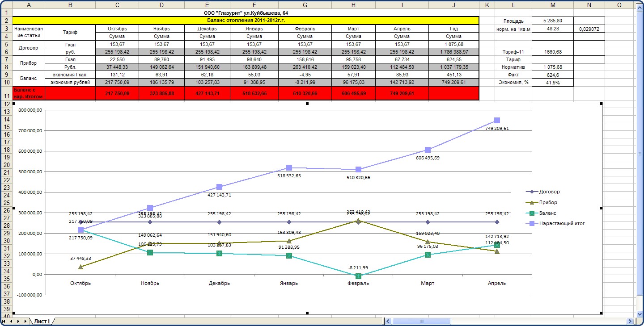
Task: Click the Февраль header cell in table
Action: 305,29
